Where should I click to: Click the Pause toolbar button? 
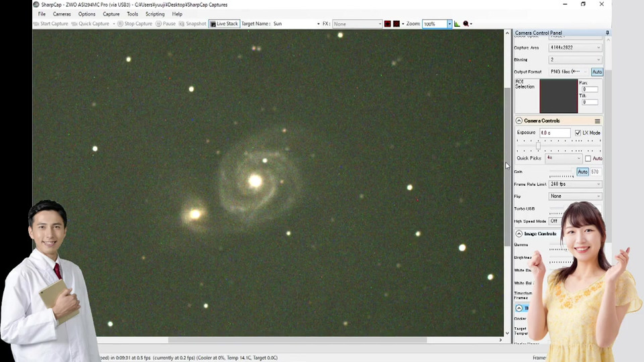tap(166, 24)
